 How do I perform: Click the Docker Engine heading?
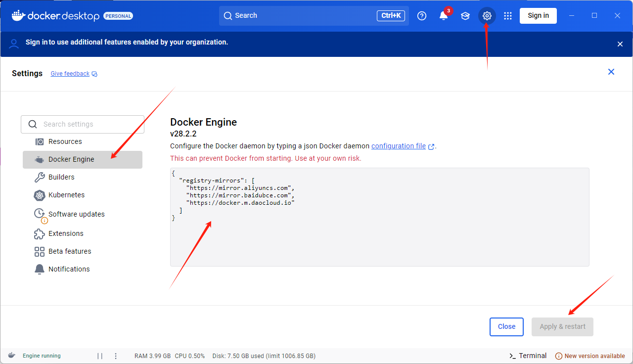click(203, 122)
